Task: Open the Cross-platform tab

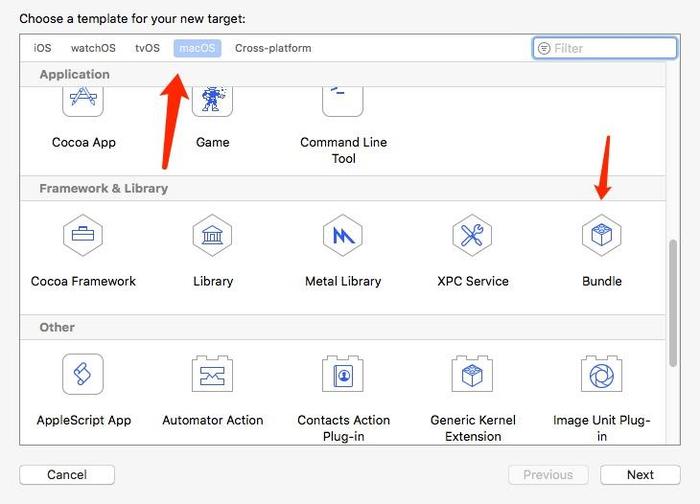Action: tap(273, 48)
